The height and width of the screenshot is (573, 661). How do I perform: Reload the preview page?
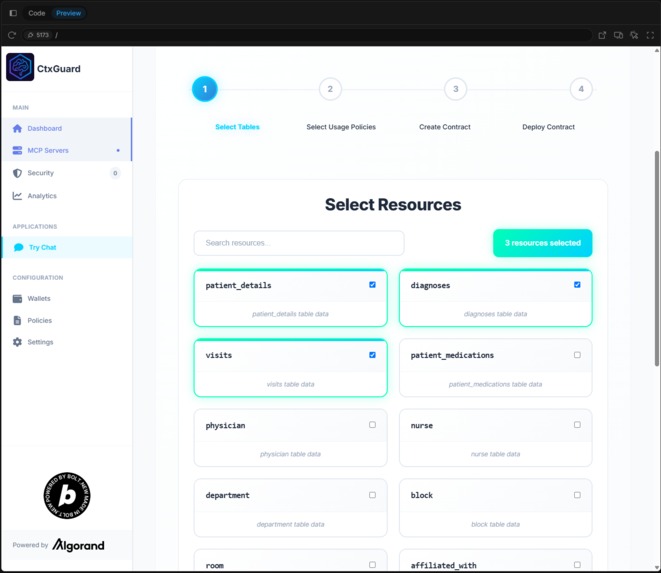pyautogui.click(x=12, y=35)
